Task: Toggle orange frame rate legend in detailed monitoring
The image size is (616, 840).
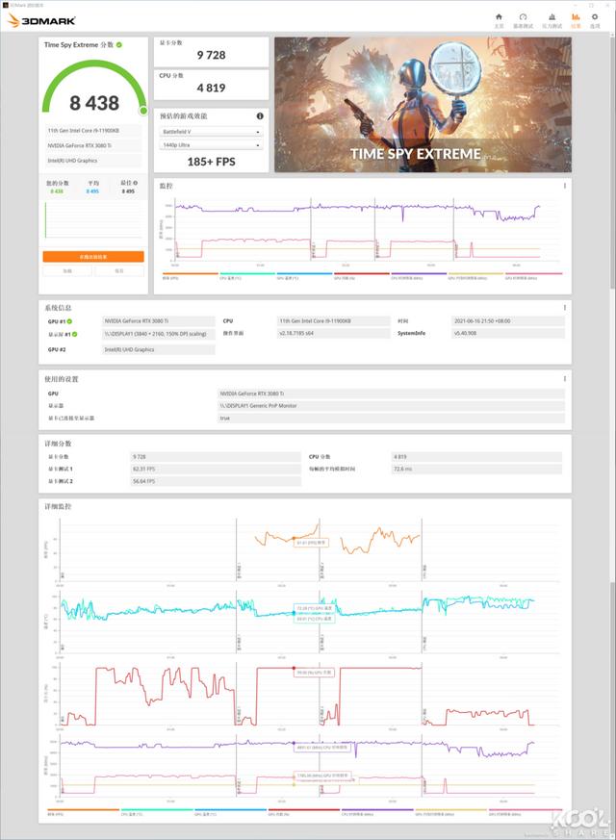Action: pos(83,812)
